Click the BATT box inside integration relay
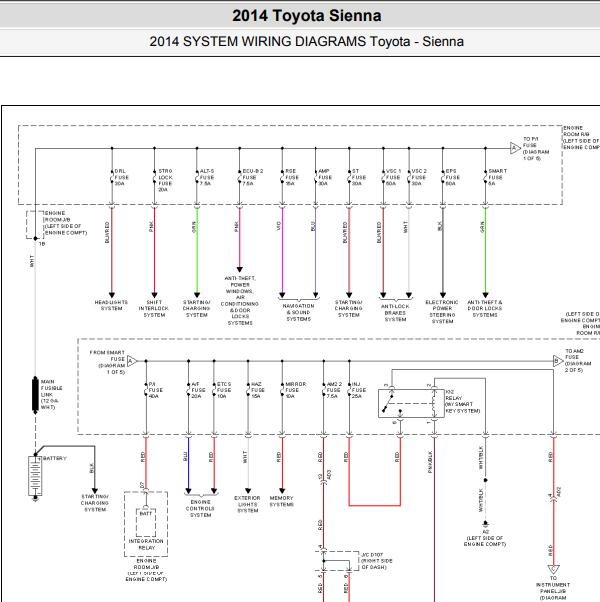Image resolution: width=600 pixels, height=602 pixels. tap(146, 522)
